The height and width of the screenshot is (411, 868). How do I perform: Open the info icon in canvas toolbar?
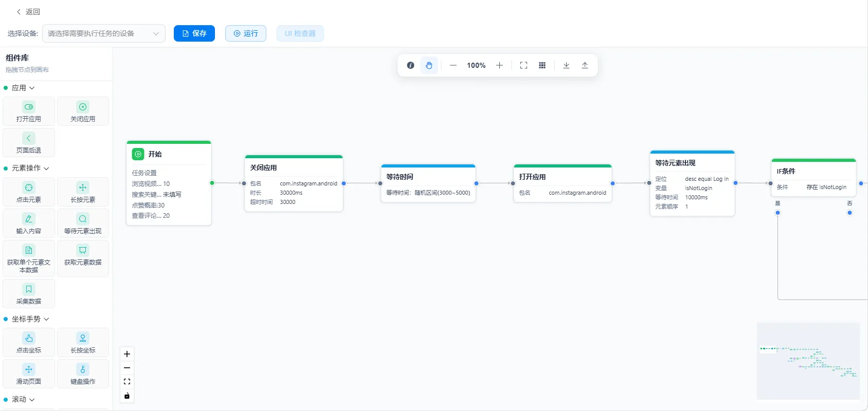point(410,65)
